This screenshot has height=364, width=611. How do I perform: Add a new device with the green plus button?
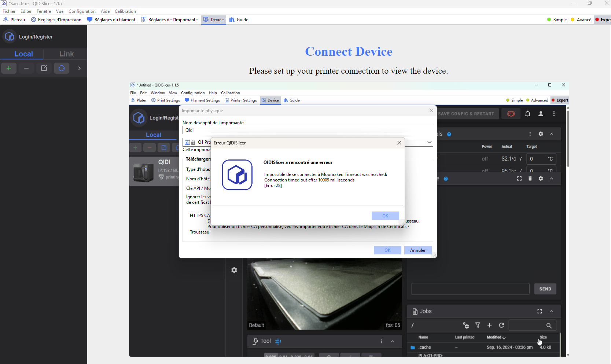9,68
